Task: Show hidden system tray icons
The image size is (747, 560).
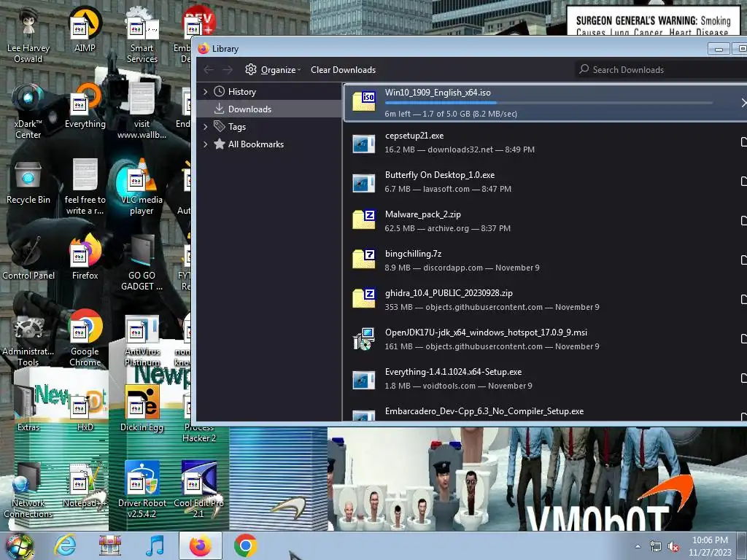Action: click(x=638, y=547)
